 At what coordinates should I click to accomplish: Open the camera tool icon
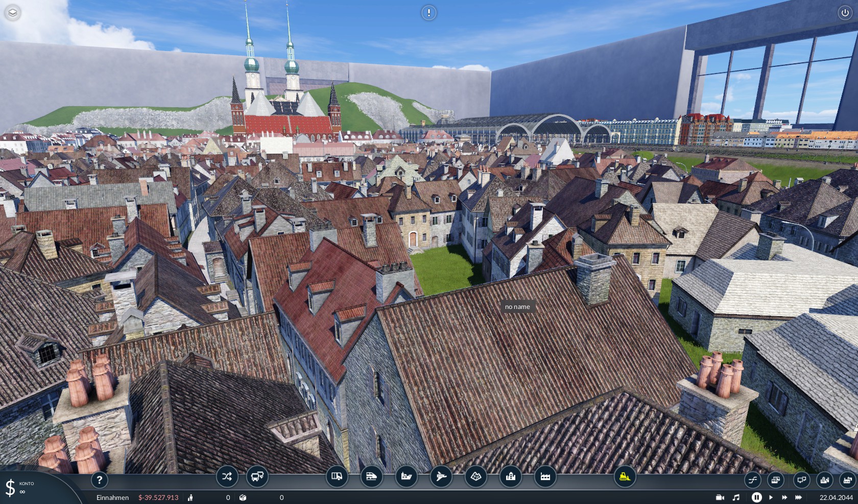721,497
